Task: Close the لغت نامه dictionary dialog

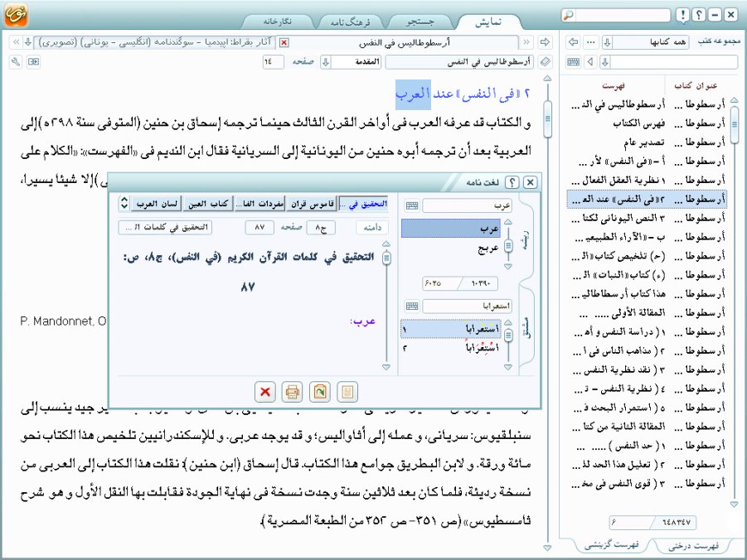Action: point(530,182)
